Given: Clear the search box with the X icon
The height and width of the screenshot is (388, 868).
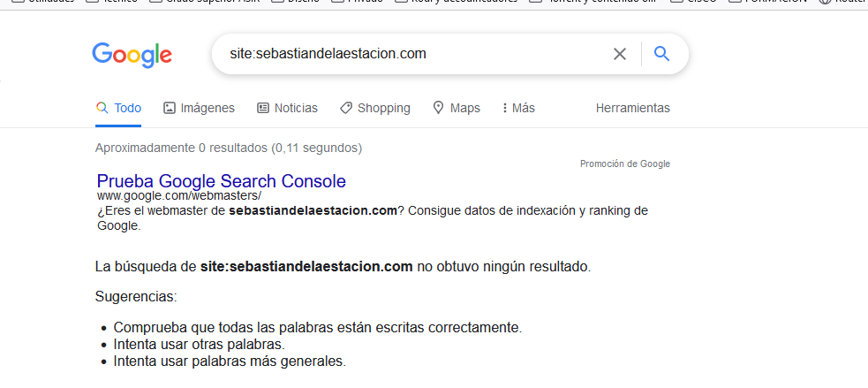Looking at the screenshot, I should tap(620, 54).
